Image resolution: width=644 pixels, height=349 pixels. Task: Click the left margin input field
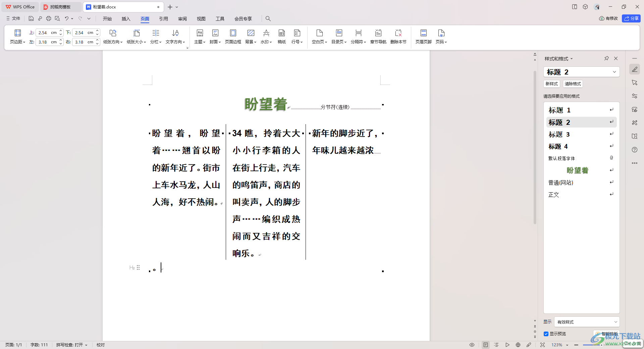(47, 42)
